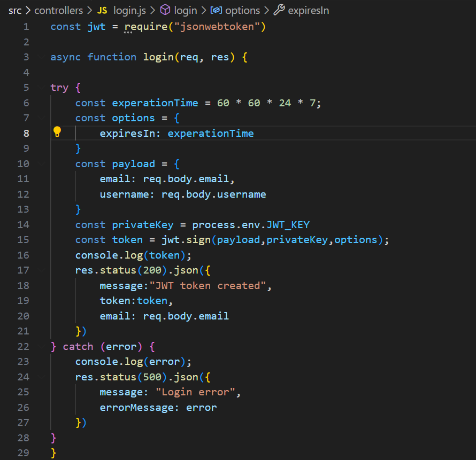476x460 pixels.
Task: Collapse the res.status(200) fold on line 17
Action: pos(42,270)
